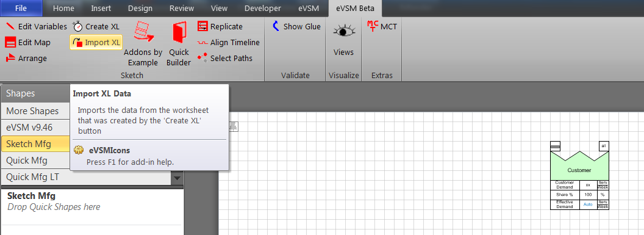
Task: Click the Share % value 100
Action: click(x=588, y=195)
